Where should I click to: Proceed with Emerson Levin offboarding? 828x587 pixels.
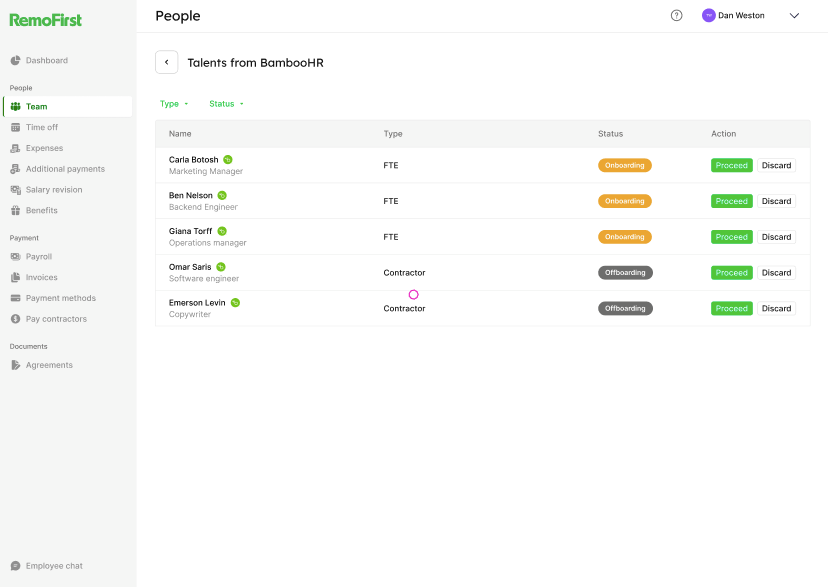click(731, 309)
